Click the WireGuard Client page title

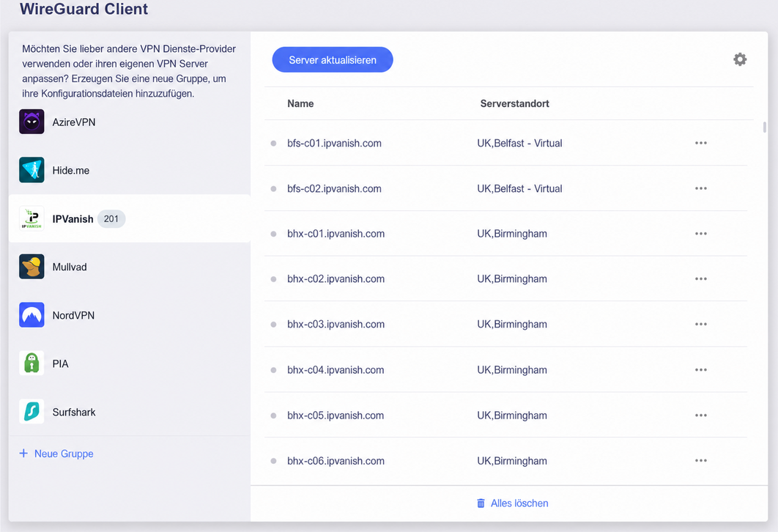84,9
